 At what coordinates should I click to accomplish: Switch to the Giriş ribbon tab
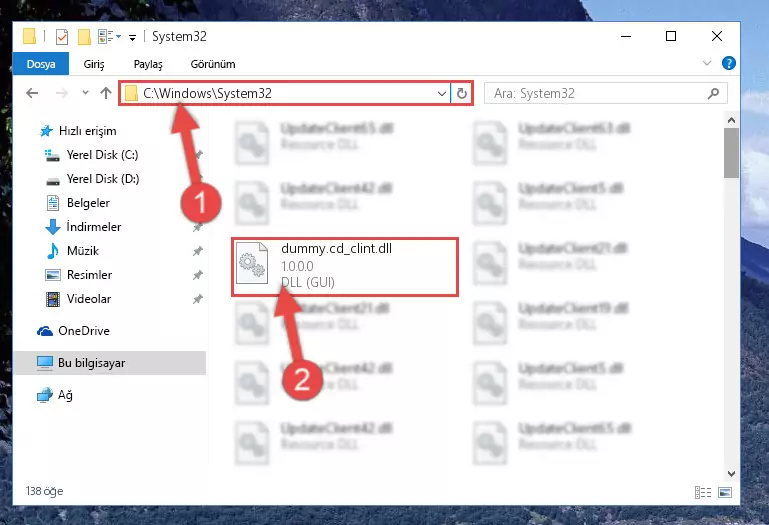pos(94,64)
